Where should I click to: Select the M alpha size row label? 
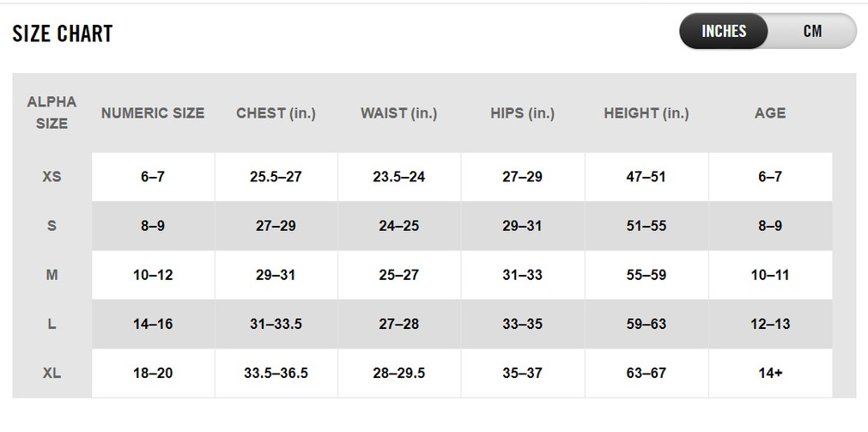pyautogui.click(x=52, y=275)
